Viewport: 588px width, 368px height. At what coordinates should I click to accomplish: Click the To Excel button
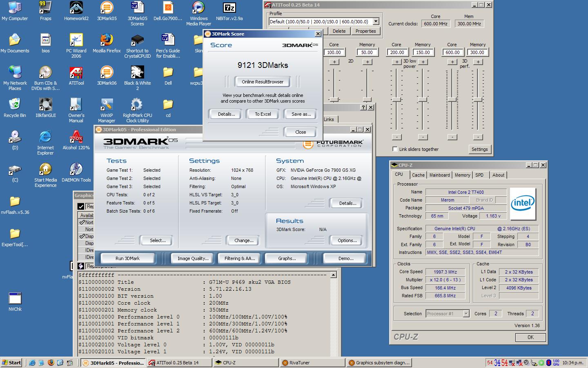point(263,114)
